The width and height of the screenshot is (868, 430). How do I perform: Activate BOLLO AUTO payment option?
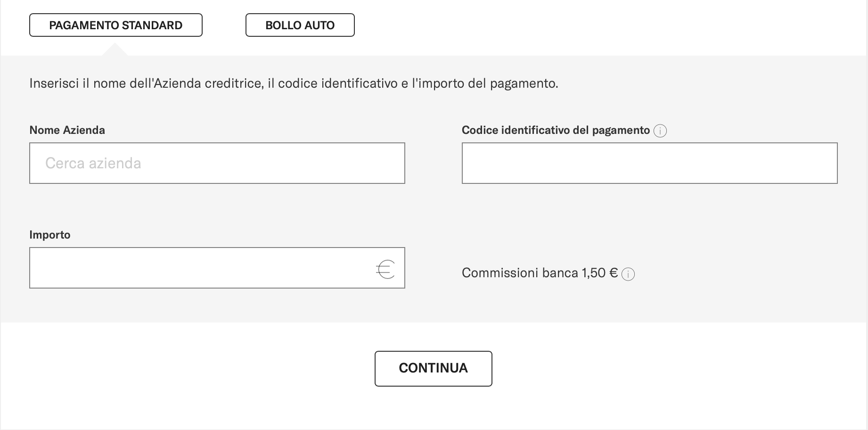300,25
